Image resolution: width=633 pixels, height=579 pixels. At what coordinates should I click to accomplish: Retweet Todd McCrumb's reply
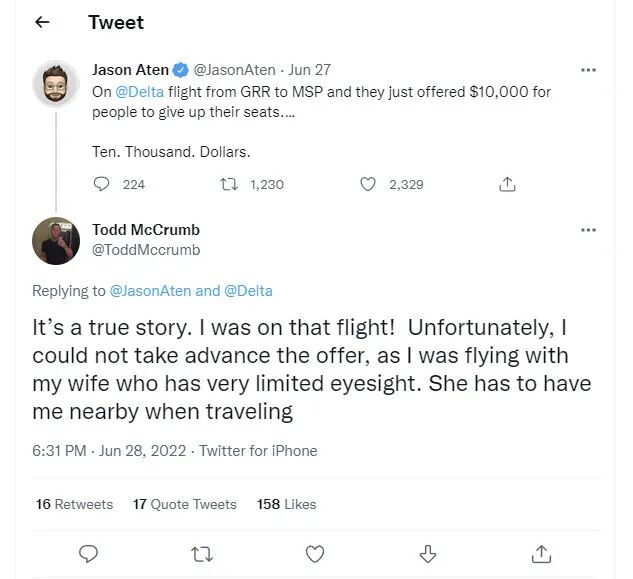(x=201, y=553)
